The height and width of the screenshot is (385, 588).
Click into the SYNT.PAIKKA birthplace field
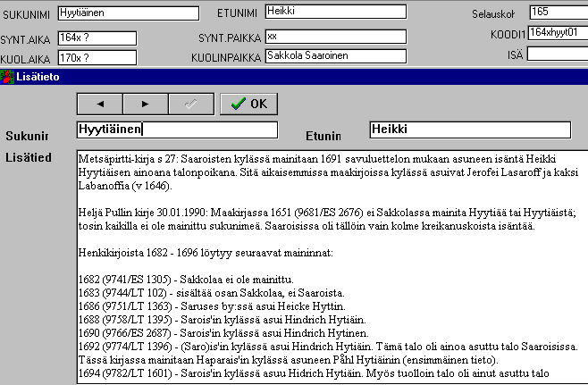coord(335,38)
